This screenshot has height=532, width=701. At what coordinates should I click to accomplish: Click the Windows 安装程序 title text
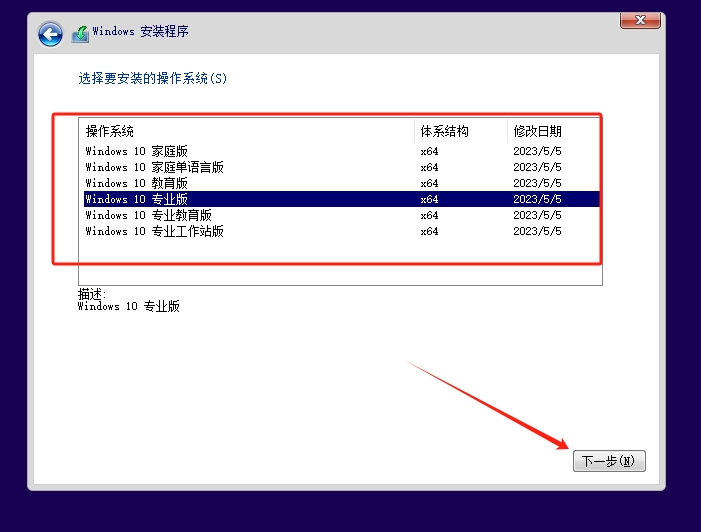pyautogui.click(x=140, y=31)
